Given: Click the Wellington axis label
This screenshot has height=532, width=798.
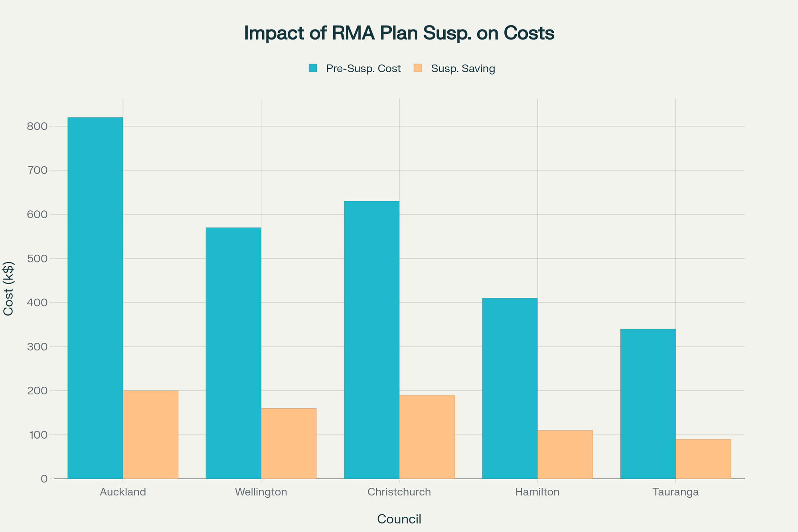Looking at the screenshot, I should click(x=261, y=492).
